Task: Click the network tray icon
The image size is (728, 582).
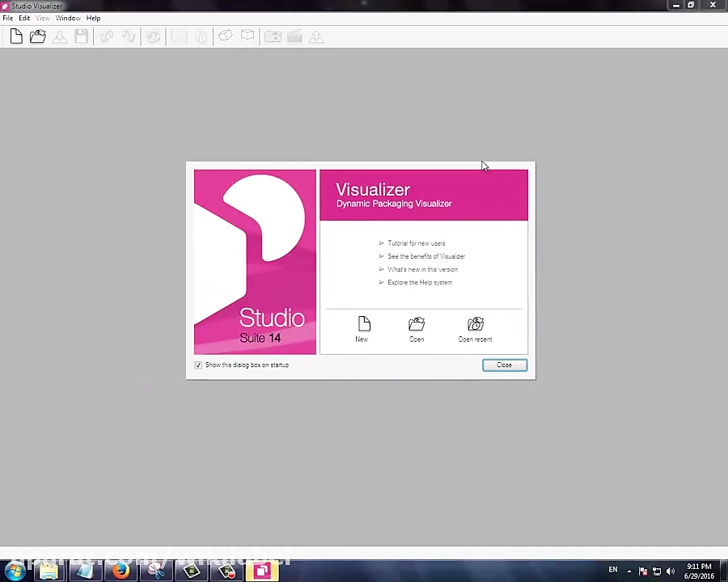Action: coord(657,571)
